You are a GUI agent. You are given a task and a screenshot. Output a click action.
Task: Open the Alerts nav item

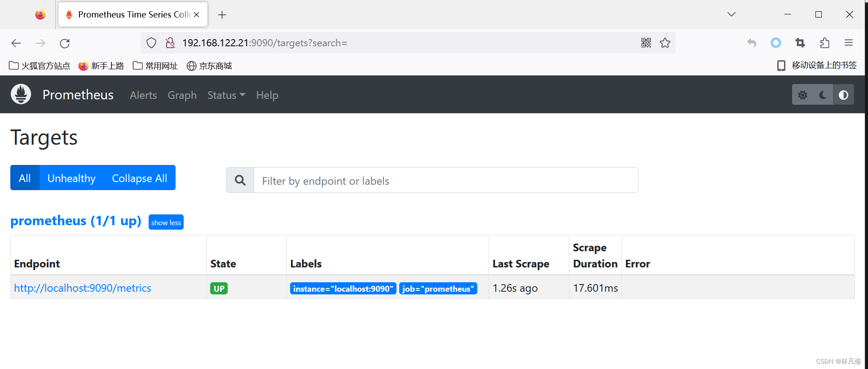click(x=143, y=95)
